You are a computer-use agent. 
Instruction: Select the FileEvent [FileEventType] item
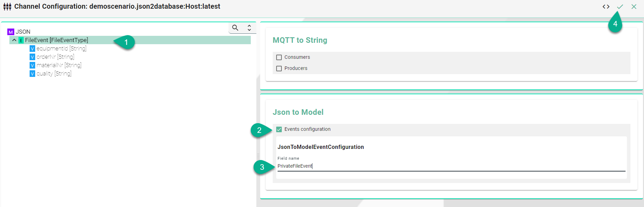(56, 40)
